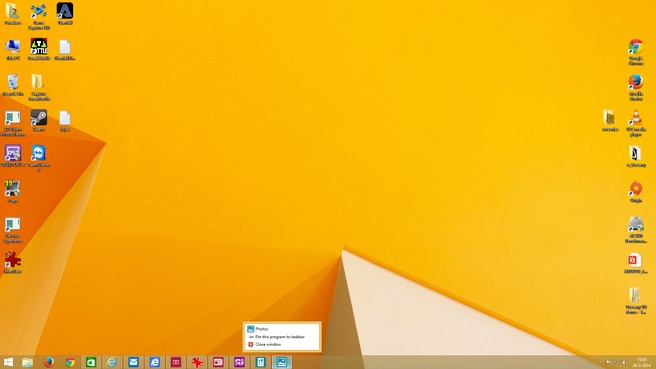Viewport: 656px width, 369px height.
Task: Select the black A logo desktop shortcut
Action: (65, 14)
